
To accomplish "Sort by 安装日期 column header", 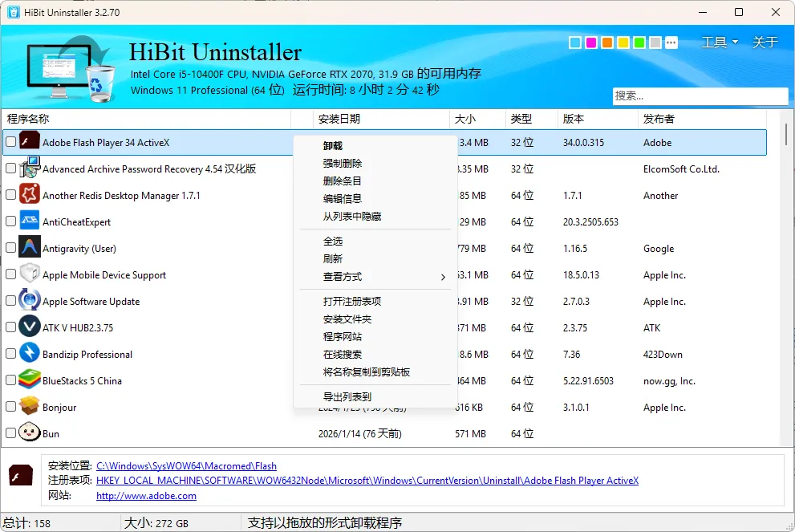I will coord(381,119).
